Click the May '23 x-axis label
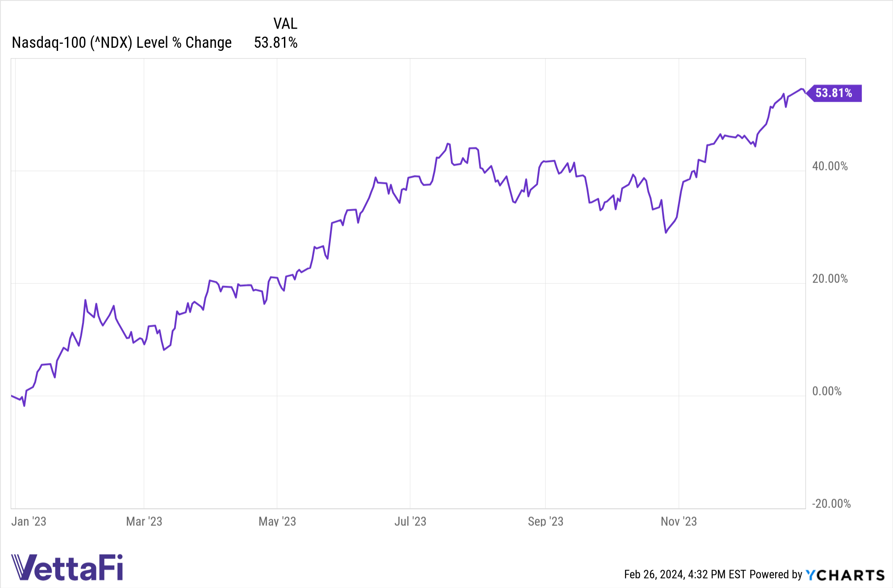The image size is (893, 588). (277, 521)
